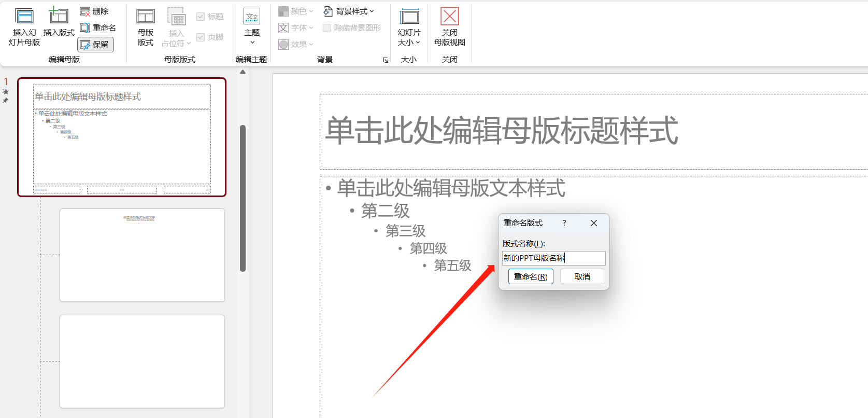Click '第五级' text in the main slide
The width and height of the screenshot is (868, 418).
click(x=453, y=266)
